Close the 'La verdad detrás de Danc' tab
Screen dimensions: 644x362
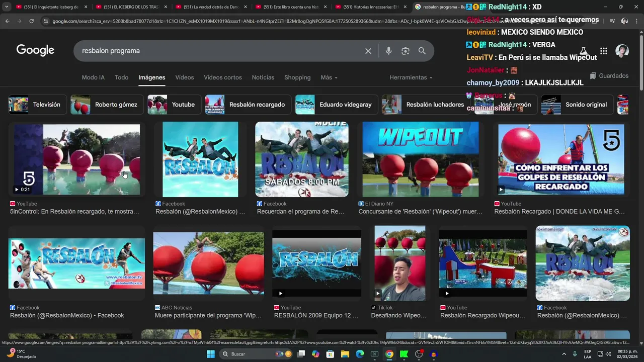pyautogui.click(x=246, y=7)
